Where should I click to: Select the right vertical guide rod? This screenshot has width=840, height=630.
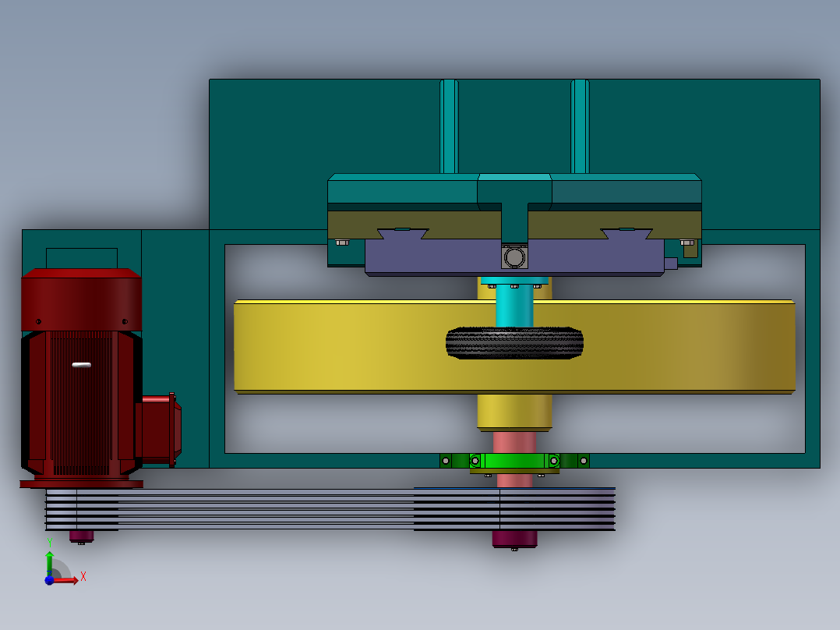point(581,126)
